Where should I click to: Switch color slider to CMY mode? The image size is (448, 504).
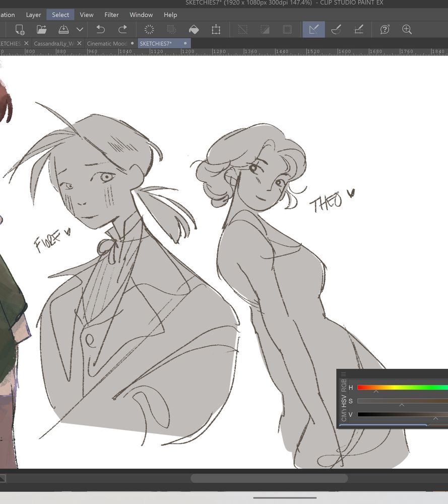click(344, 415)
